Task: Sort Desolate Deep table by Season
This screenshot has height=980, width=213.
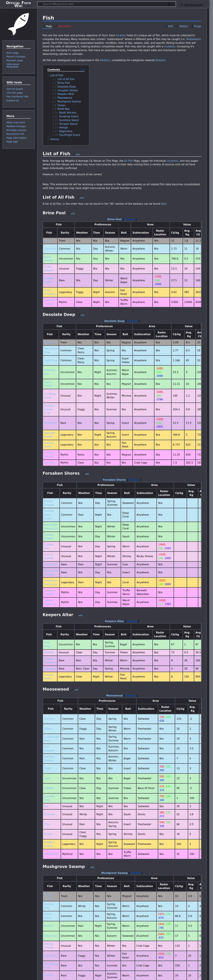Action: pyautogui.click(x=112, y=334)
